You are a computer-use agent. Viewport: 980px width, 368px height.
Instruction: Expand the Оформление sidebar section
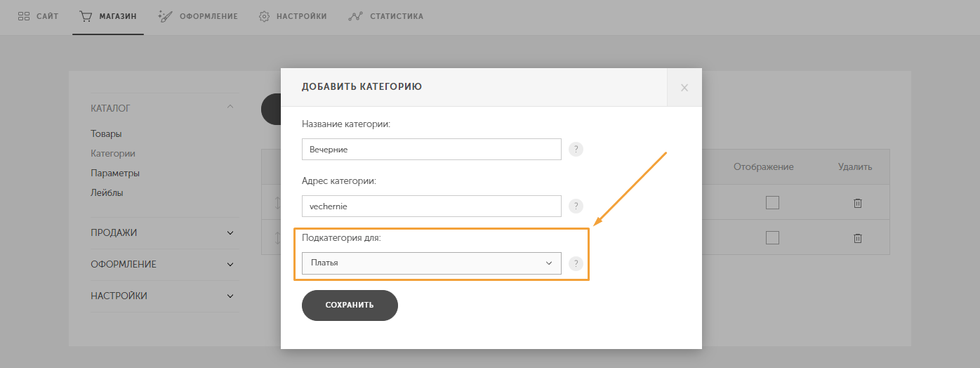coord(164,264)
